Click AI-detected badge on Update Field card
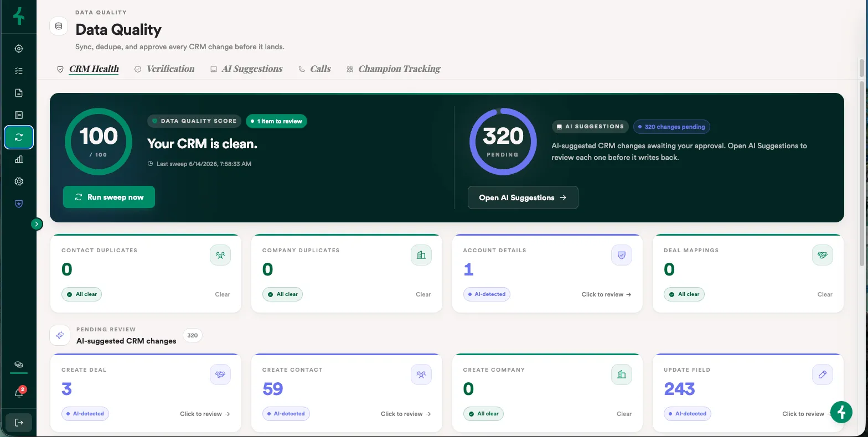 pos(688,414)
